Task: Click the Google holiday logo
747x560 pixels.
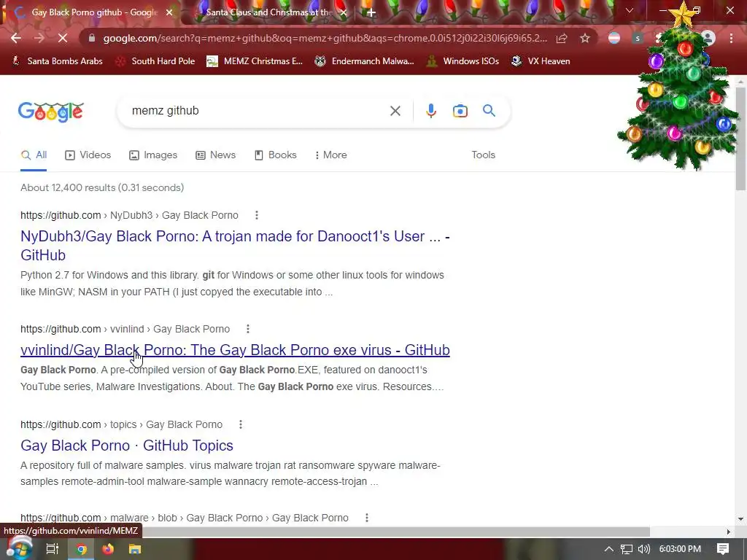Action: [x=51, y=112]
